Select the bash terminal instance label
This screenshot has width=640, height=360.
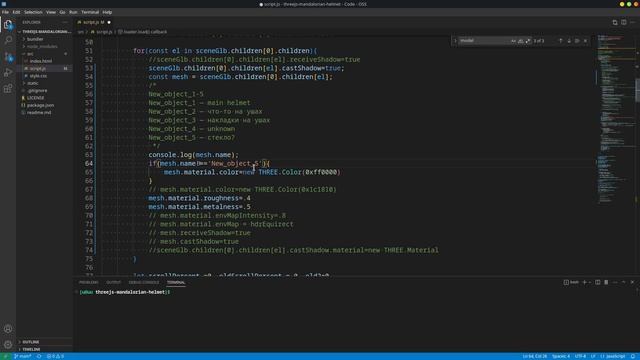tap(571, 282)
